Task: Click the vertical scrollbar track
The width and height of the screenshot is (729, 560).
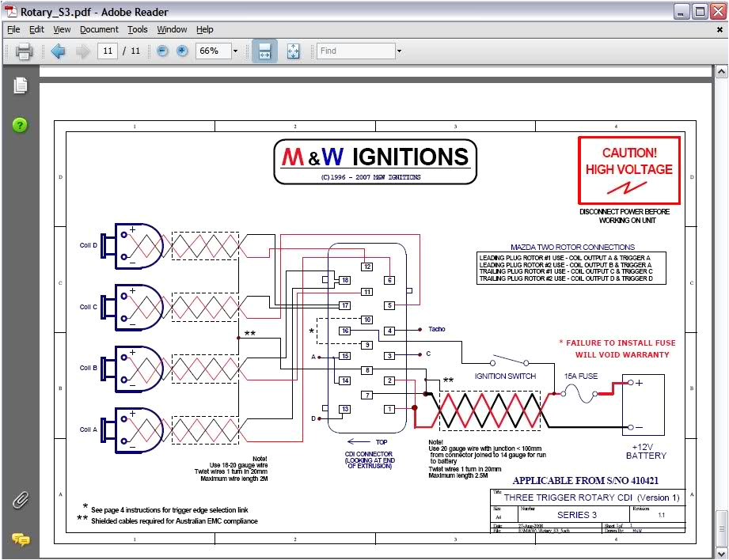Action: point(721,316)
